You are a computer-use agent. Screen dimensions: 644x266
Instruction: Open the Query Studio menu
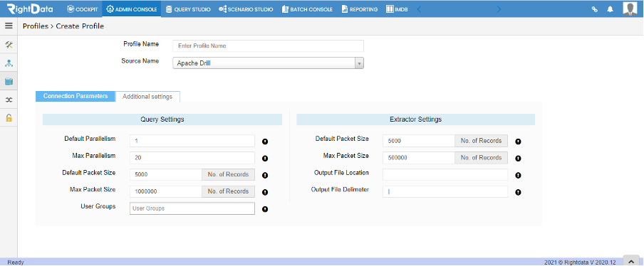(187, 9)
